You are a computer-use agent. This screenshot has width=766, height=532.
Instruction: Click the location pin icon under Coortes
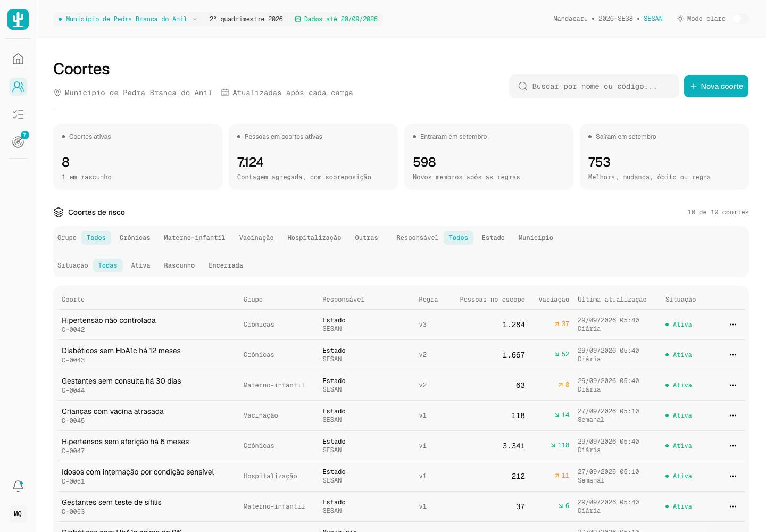coord(57,93)
